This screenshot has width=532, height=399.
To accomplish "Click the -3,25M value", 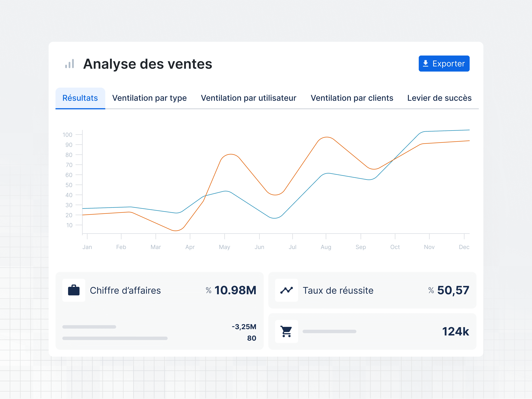I will 244,327.
